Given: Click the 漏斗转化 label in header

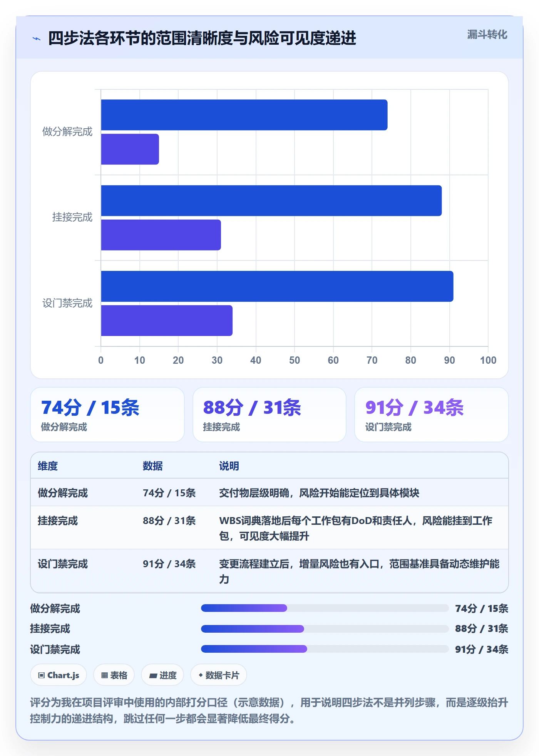Looking at the screenshot, I should point(487,35).
